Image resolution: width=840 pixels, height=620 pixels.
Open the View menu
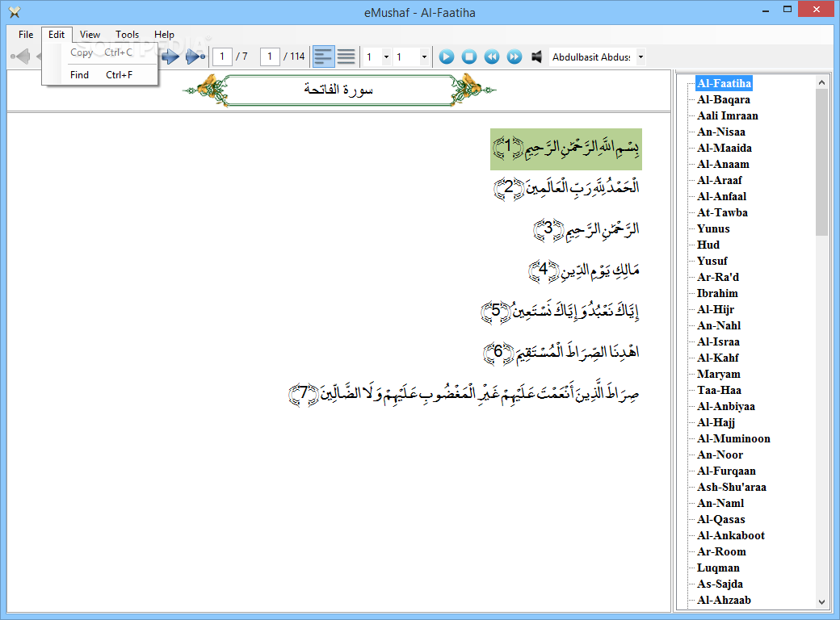[x=90, y=34]
